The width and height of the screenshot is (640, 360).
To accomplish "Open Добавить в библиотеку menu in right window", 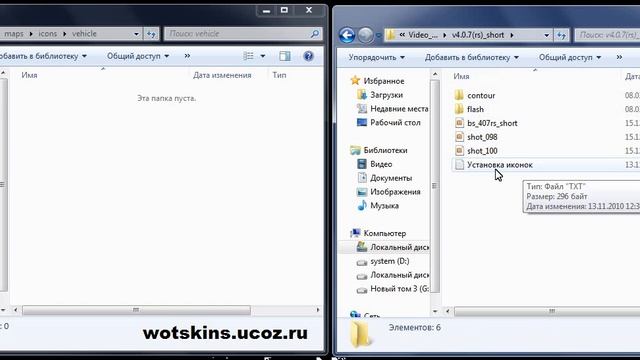I will (471, 58).
